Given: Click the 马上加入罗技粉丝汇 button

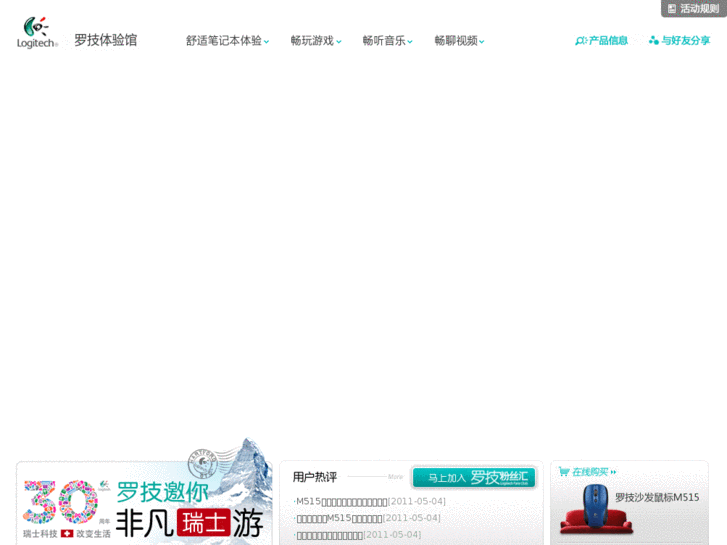Looking at the screenshot, I should pos(474,477).
